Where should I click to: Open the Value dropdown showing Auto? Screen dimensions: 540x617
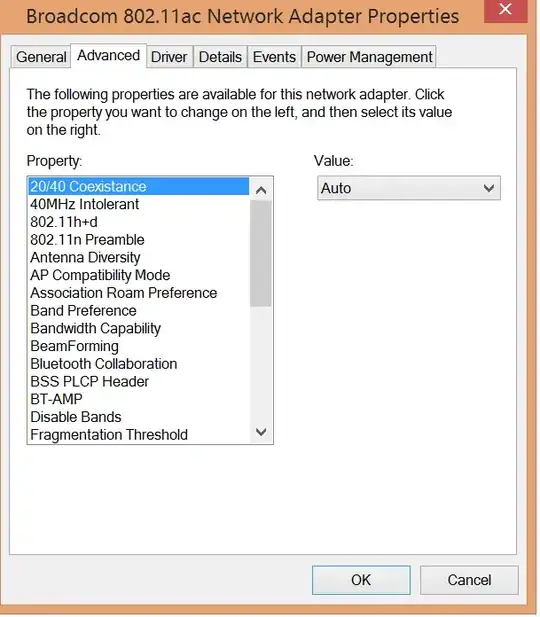point(409,188)
